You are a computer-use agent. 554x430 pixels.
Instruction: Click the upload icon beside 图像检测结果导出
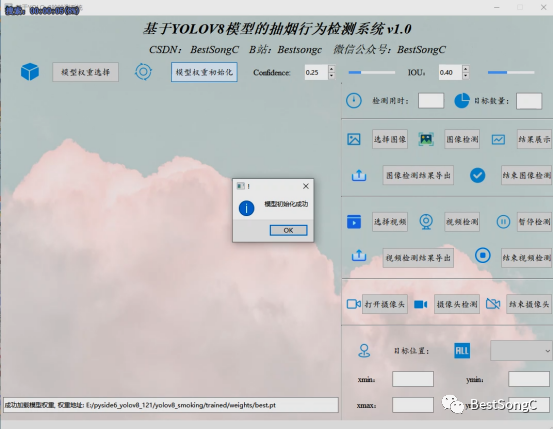[x=359, y=175]
